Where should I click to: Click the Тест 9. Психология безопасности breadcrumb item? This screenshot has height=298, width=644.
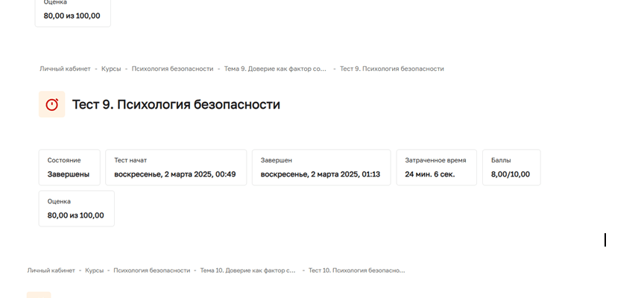391,69
